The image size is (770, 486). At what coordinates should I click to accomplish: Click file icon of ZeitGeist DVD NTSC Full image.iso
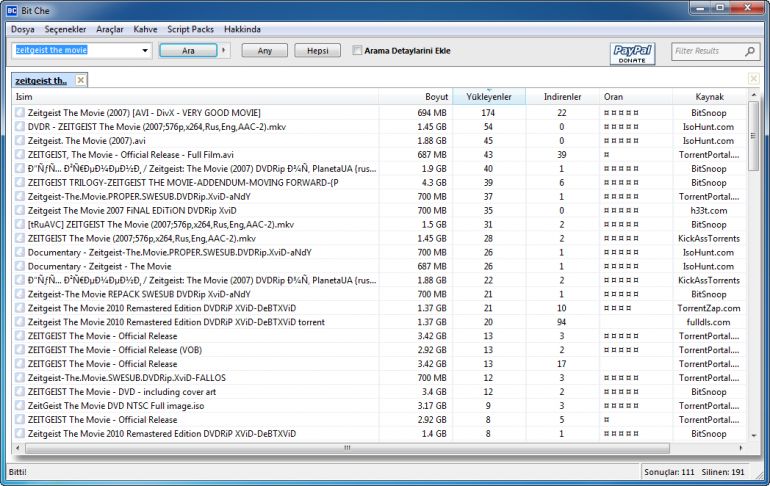[19, 406]
